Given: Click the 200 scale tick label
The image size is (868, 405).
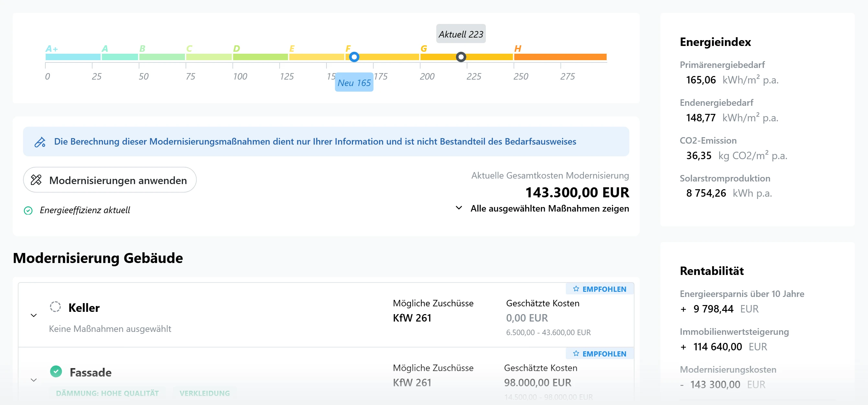Looking at the screenshot, I should click(x=427, y=76).
